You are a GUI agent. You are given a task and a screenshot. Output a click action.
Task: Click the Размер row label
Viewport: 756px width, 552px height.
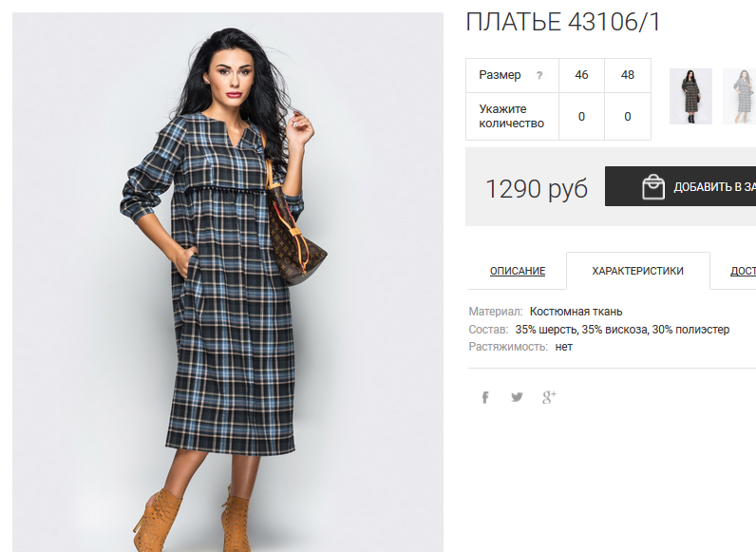pyautogui.click(x=500, y=75)
